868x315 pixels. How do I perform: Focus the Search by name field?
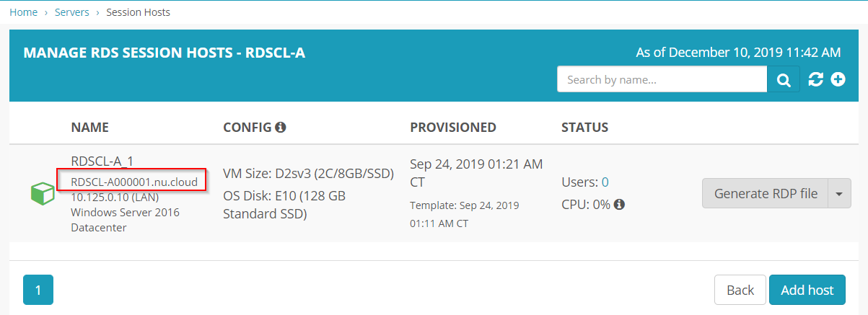(x=662, y=79)
